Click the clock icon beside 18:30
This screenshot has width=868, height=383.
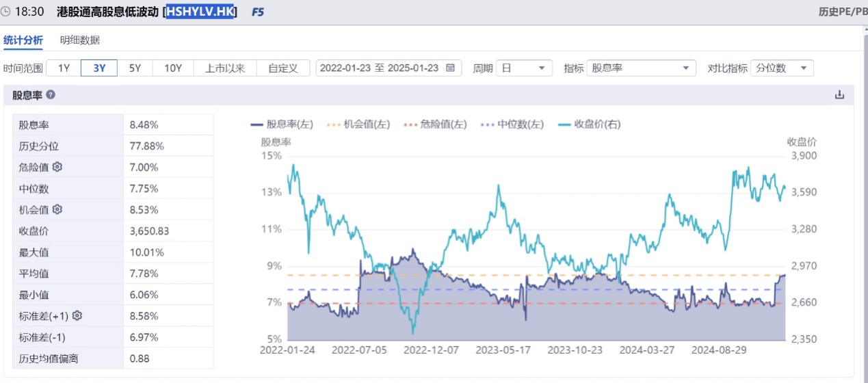click(x=6, y=12)
